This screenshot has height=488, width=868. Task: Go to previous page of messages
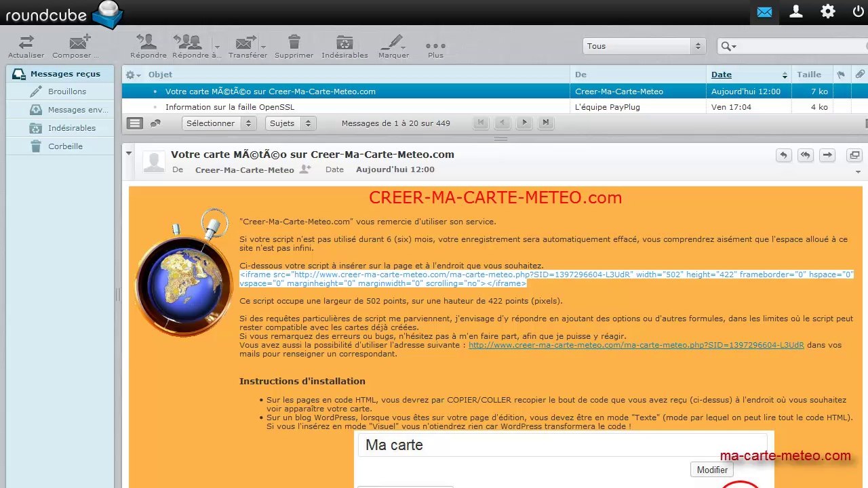click(x=502, y=123)
